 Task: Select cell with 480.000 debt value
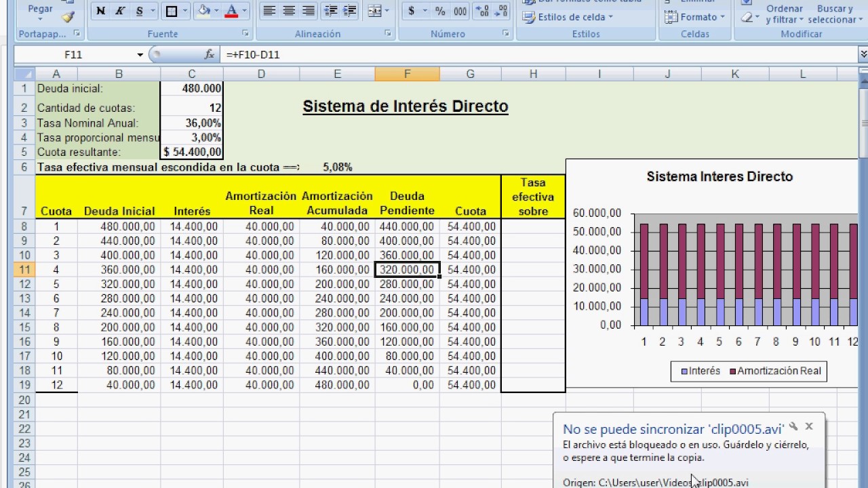coord(192,88)
